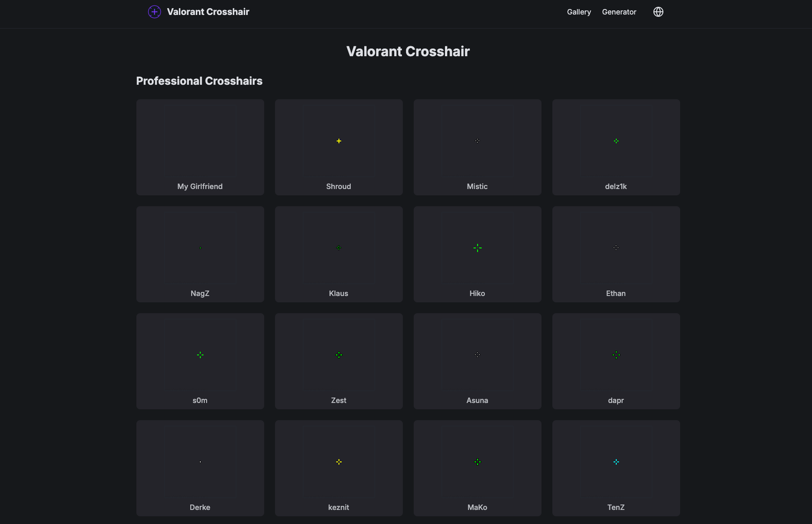Click the purple crosshair logo icon
Viewport: 812px width, 524px height.
coord(155,12)
